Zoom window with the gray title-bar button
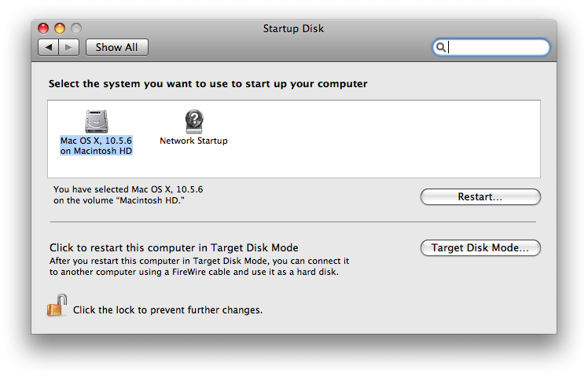The width and height of the screenshot is (588, 377). (75, 29)
